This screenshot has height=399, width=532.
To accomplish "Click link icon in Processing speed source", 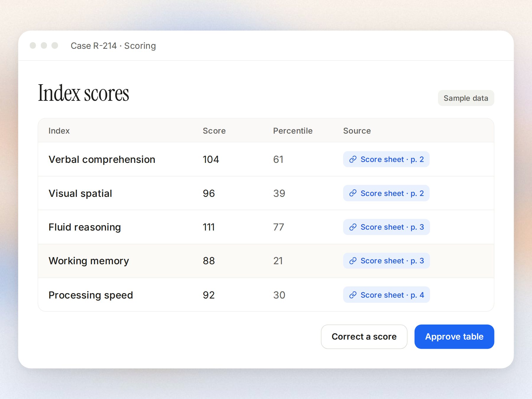I will 353,295.
